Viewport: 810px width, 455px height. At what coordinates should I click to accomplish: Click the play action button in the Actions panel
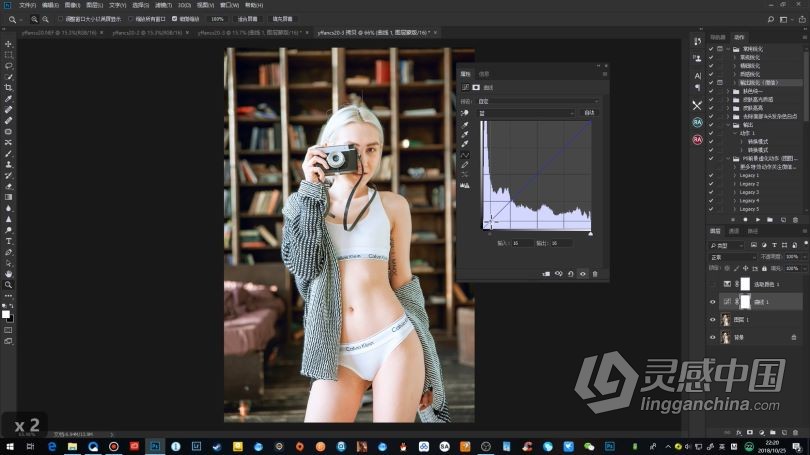[757, 219]
